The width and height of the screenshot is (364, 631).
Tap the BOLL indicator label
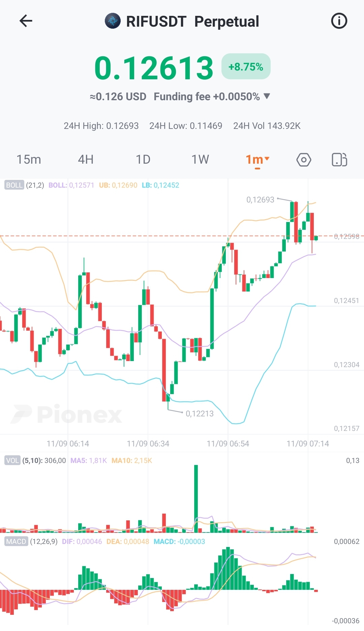[x=14, y=185]
